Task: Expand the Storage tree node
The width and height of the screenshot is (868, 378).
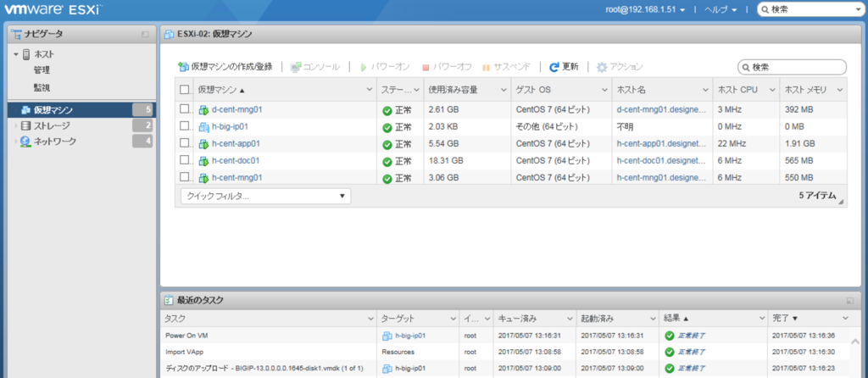Action: (16, 125)
